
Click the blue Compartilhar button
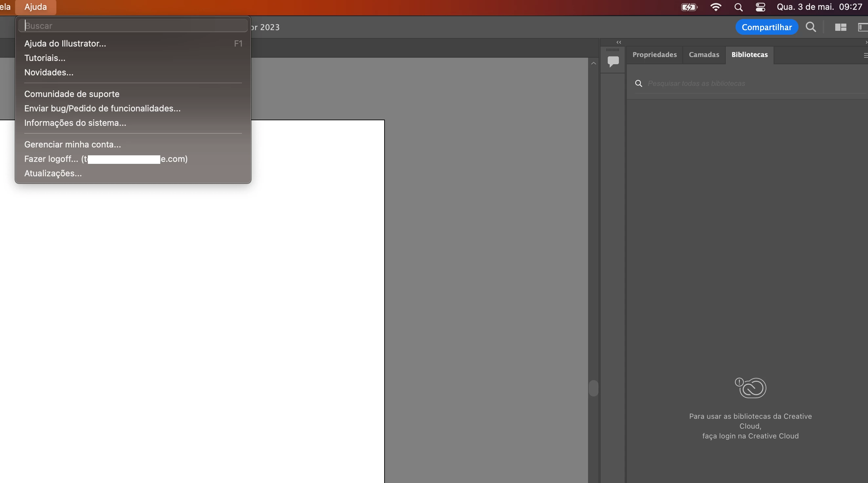pos(766,27)
